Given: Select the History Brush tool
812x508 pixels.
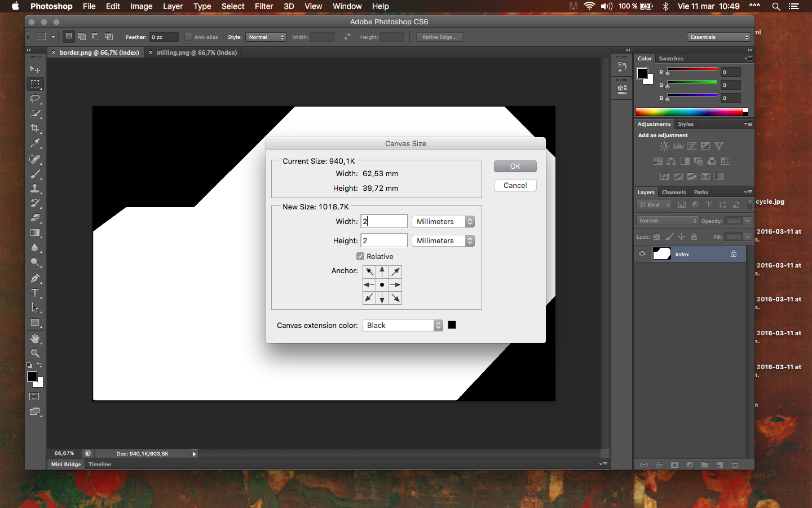Looking at the screenshot, I should pos(35,203).
